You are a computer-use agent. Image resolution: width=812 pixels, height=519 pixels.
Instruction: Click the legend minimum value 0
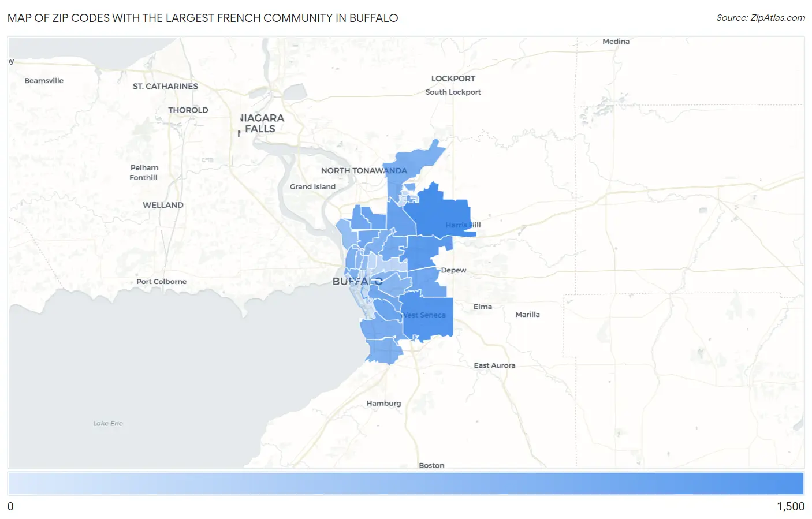pyautogui.click(x=10, y=506)
